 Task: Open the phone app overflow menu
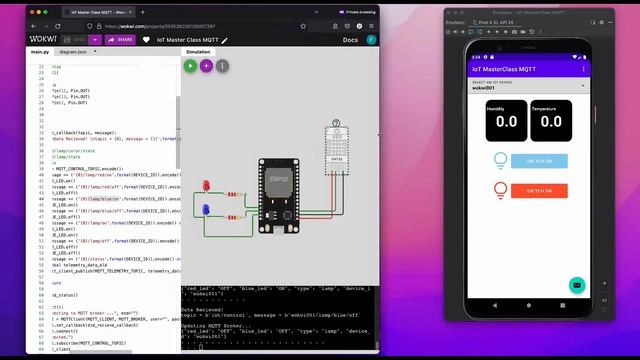point(583,69)
